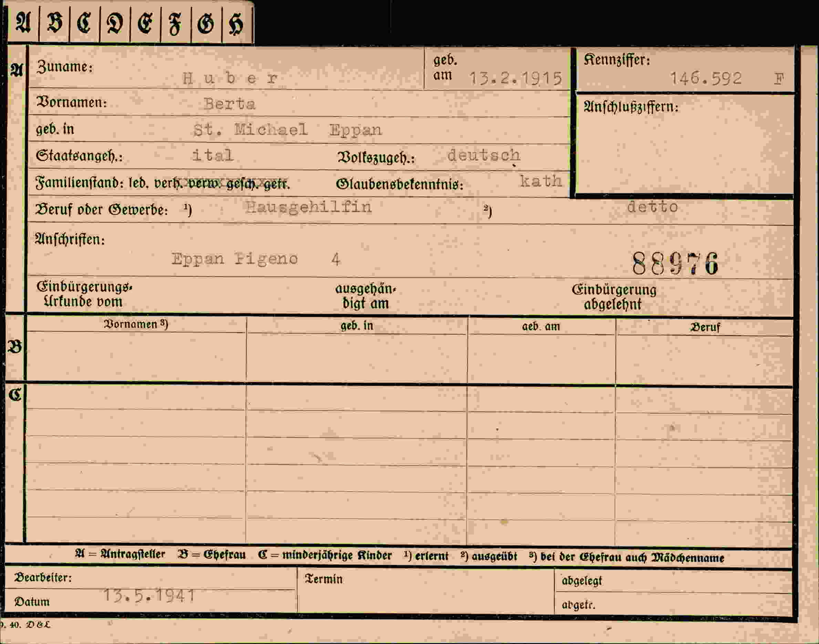Click the 'Vornamen 3)' column header
The image size is (819, 644).
[136, 324]
